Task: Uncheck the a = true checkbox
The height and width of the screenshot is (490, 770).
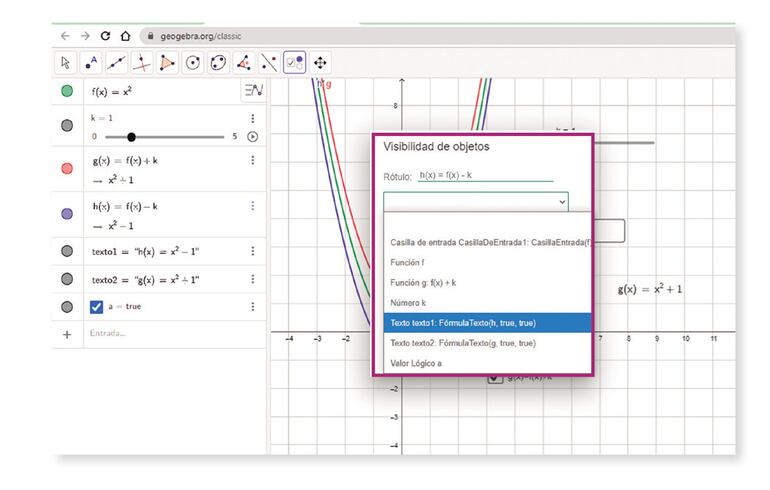Action: pyautogui.click(x=97, y=307)
